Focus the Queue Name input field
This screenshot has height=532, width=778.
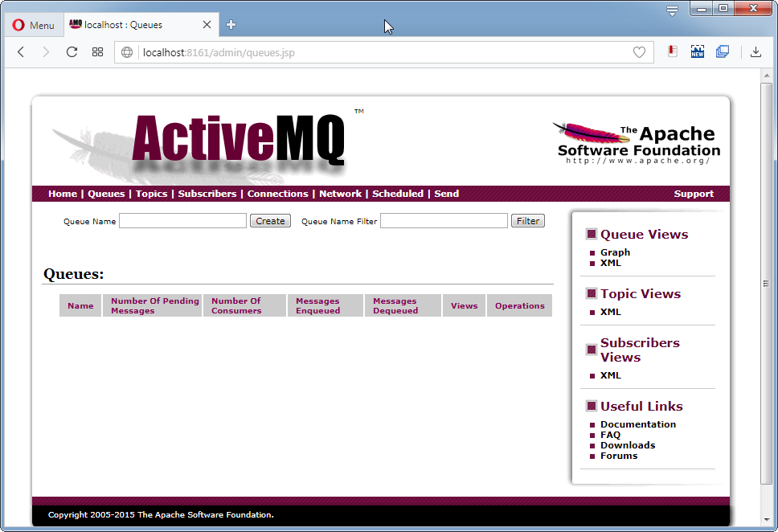coord(182,221)
